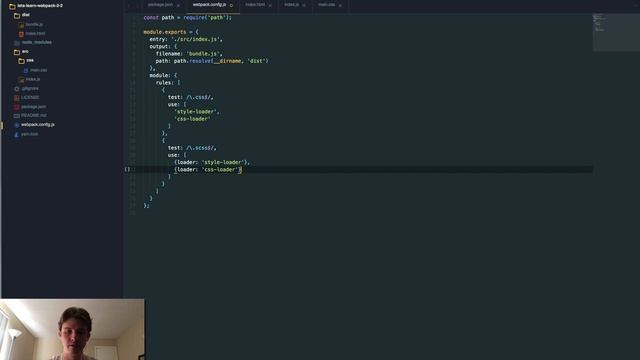This screenshot has height=360, width=640.
Task: Click the red icon beside package.json
Action: click(x=17, y=107)
